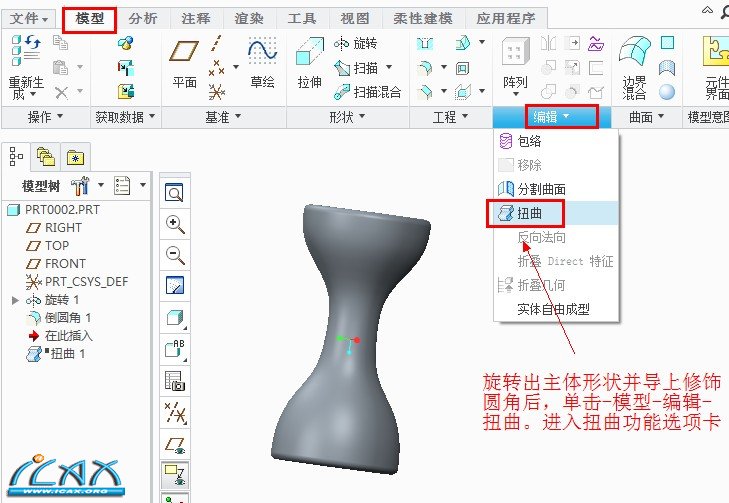Choose 实体自由成型 from the 编辑 menu
This screenshot has width=729, height=503.
[556, 309]
